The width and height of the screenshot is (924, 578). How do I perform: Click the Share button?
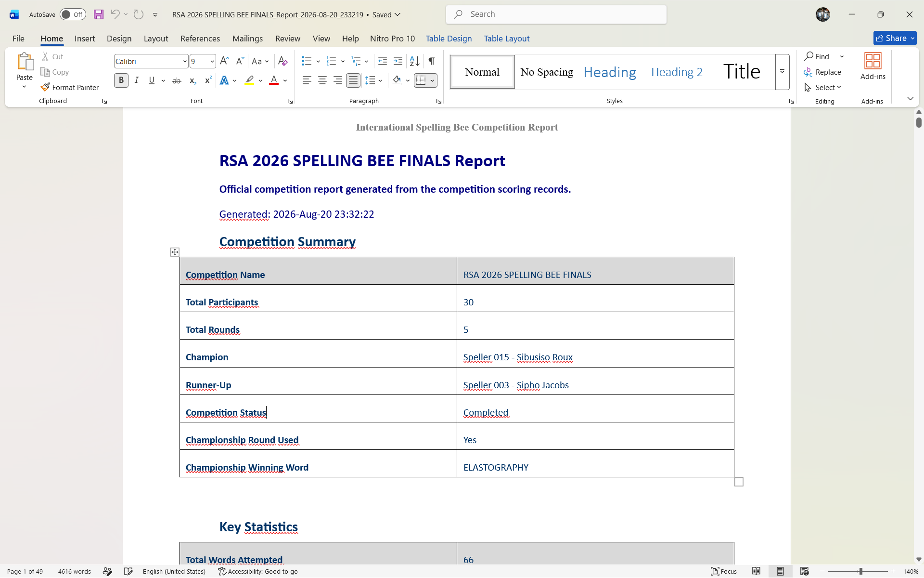click(895, 38)
